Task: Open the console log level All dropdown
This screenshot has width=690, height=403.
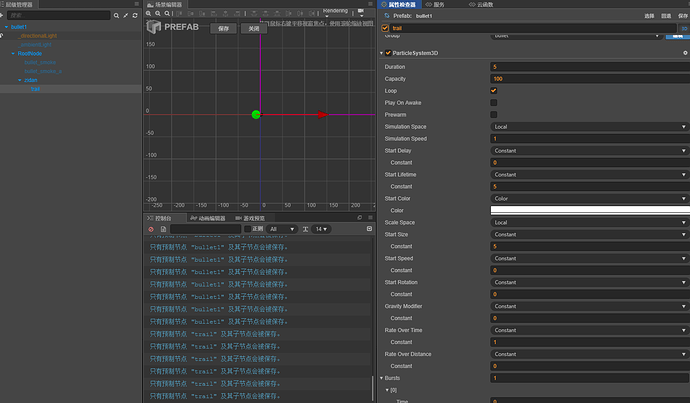Action: [282, 229]
